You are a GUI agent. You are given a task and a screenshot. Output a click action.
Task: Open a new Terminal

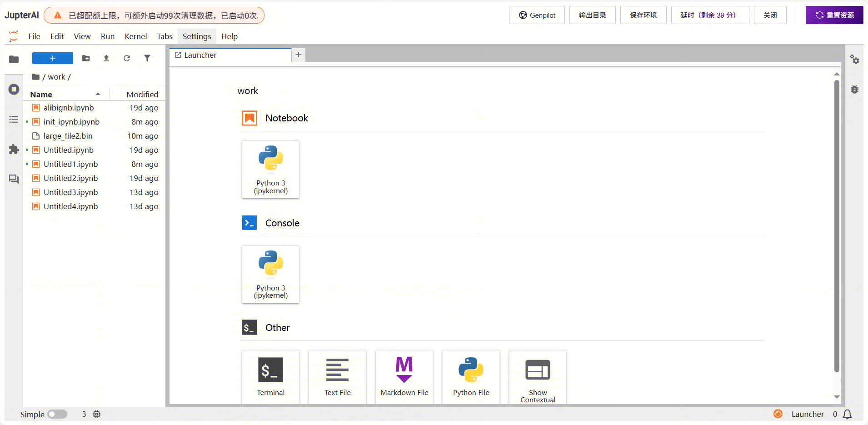271,377
